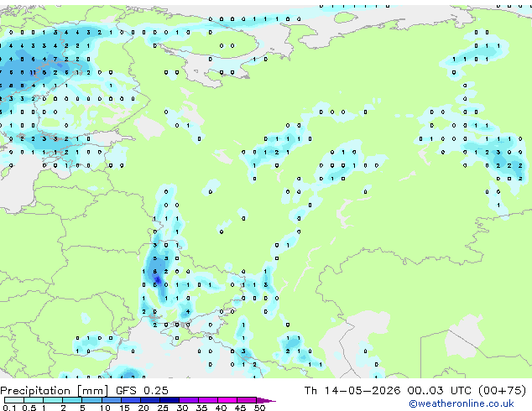Select the 10–15 mm legend color swatch
This screenshot has height=411, width=532.
[x=112, y=400]
